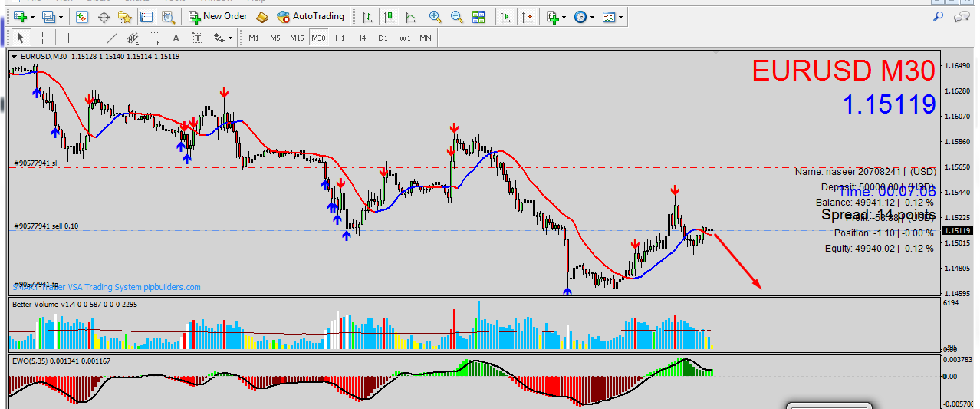Select the Crosshair tool
Image resolution: width=980 pixels, height=409 pixels.
coord(42,38)
